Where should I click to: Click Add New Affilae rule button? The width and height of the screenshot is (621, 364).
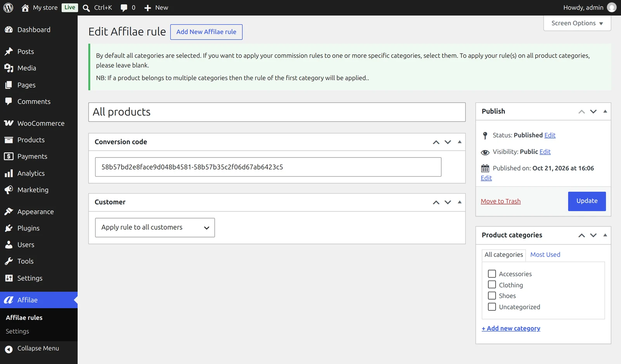coord(206,32)
